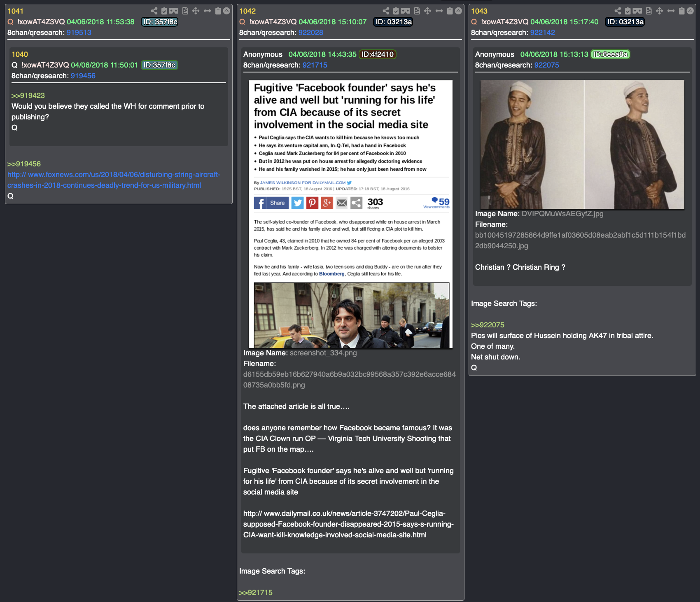Screen dimensions: 700x602
Task: Click ID badge 03213a on post 1043
Action: (625, 22)
